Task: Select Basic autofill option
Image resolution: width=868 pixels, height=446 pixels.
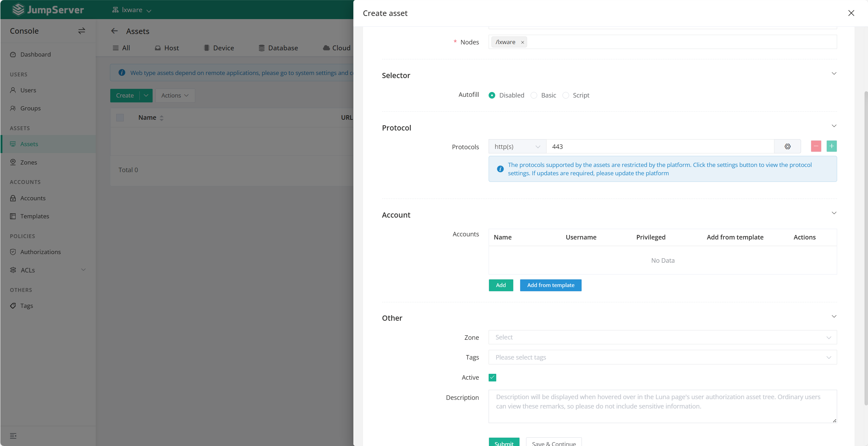Action: pos(534,95)
